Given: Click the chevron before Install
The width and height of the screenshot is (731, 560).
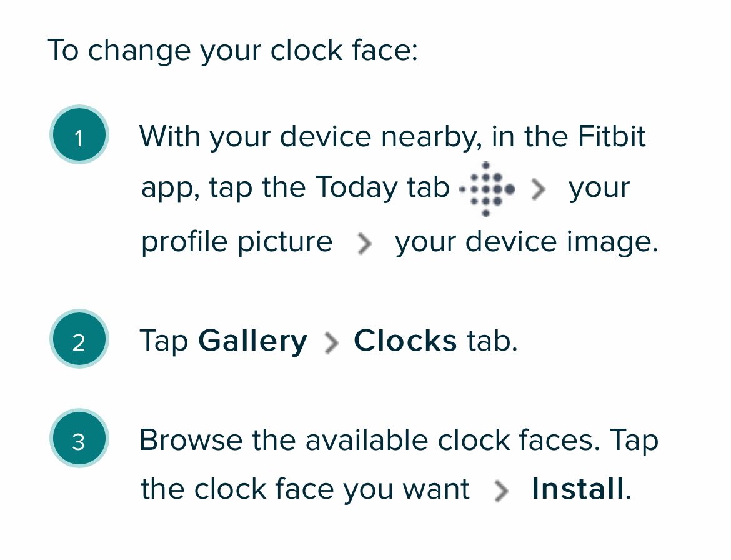Looking at the screenshot, I should (500, 492).
